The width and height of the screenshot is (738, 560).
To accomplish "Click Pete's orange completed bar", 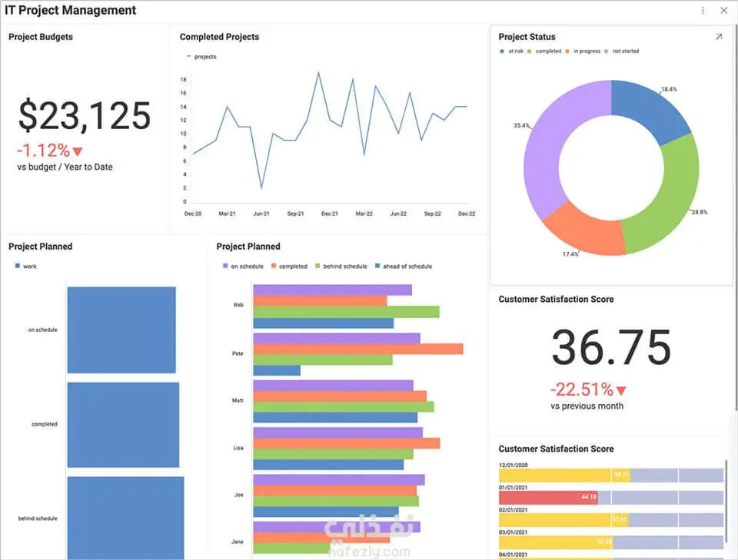I will point(358,349).
